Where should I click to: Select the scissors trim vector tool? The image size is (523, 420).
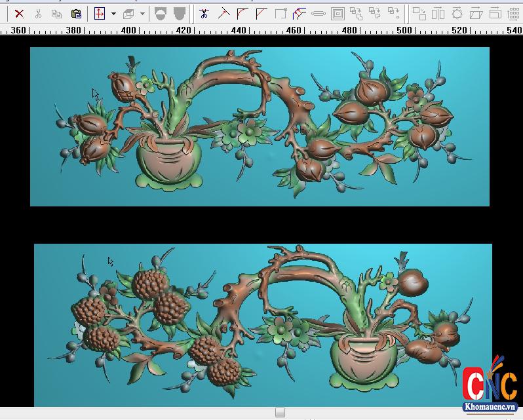(x=204, y=13)
